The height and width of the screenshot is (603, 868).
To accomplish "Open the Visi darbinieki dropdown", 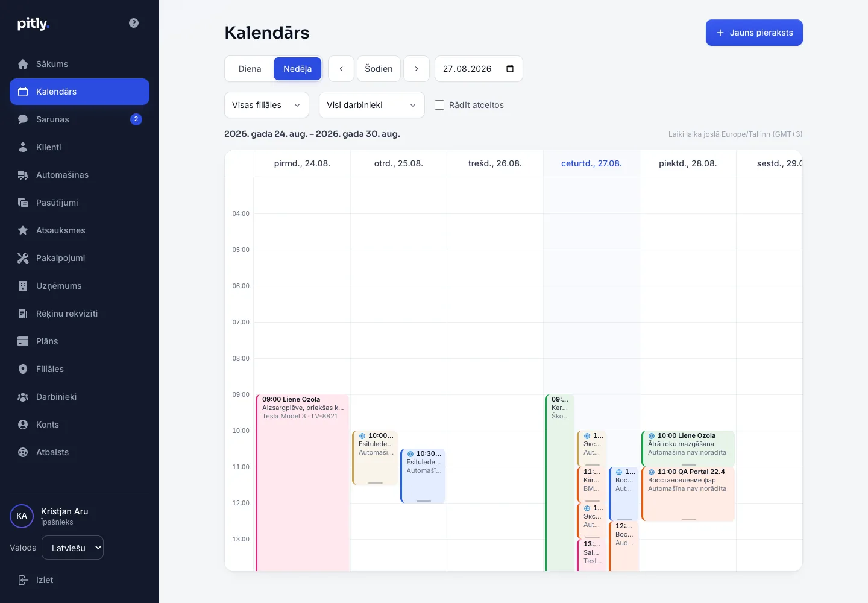I will pos(372,105).
